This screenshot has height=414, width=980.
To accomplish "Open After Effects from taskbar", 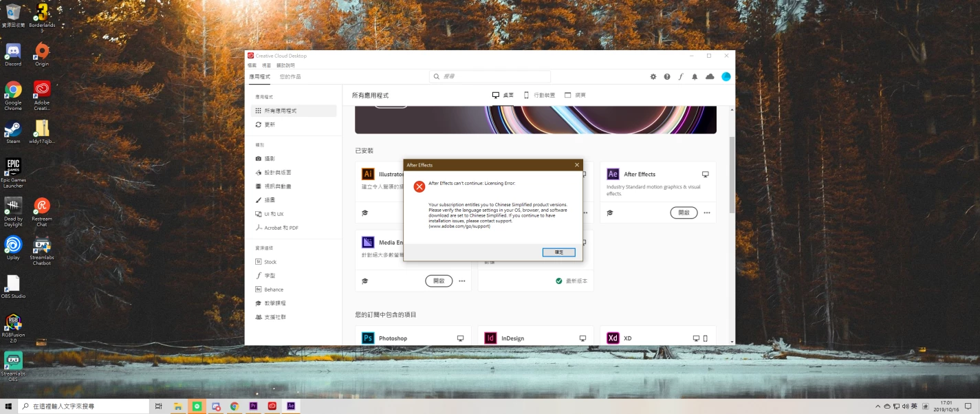I will pos(292,406).
